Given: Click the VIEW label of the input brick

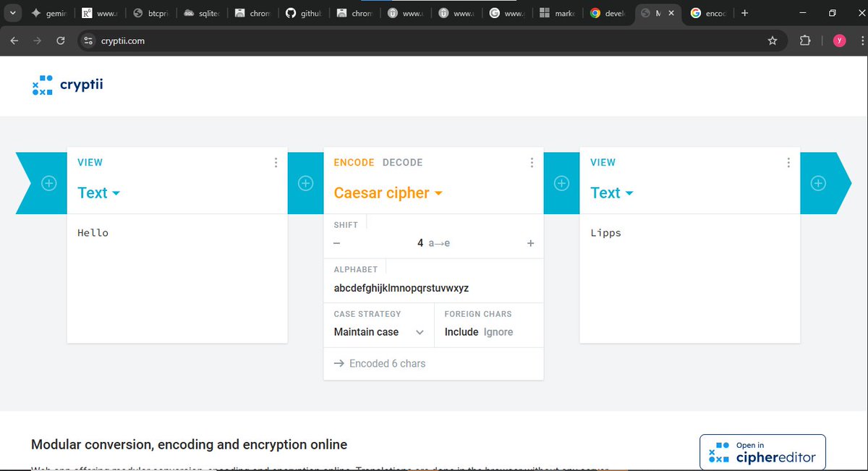Looking at the screenshot, I should 90,163.
